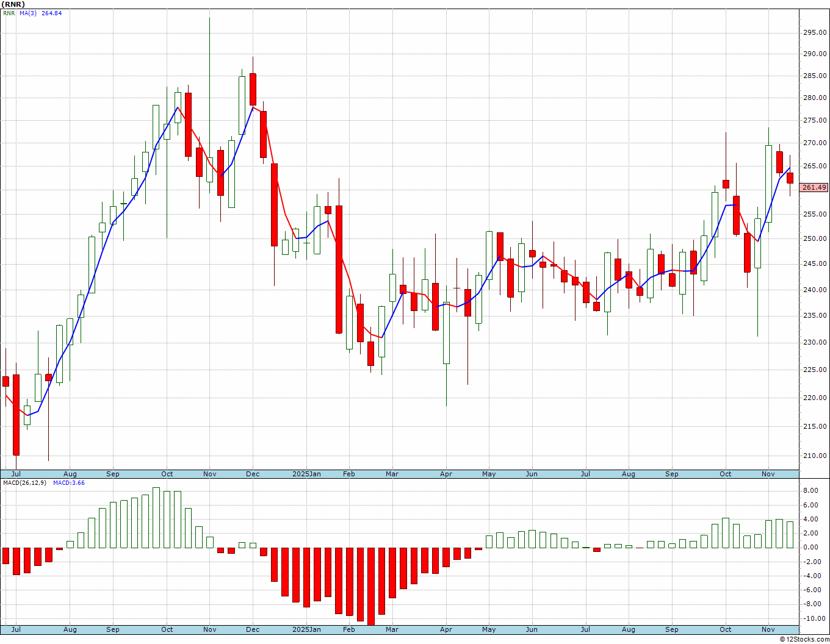The height and width of the screenshot is (644, 830).
Task: Select the RNR legend label
Action: click(x=9, y=13)
